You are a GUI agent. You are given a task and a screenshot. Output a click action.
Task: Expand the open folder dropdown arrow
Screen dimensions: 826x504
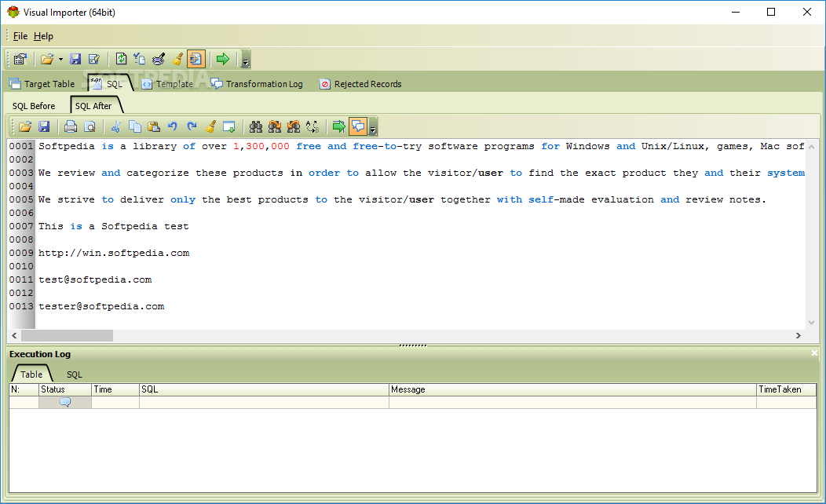tap(60, 59)
